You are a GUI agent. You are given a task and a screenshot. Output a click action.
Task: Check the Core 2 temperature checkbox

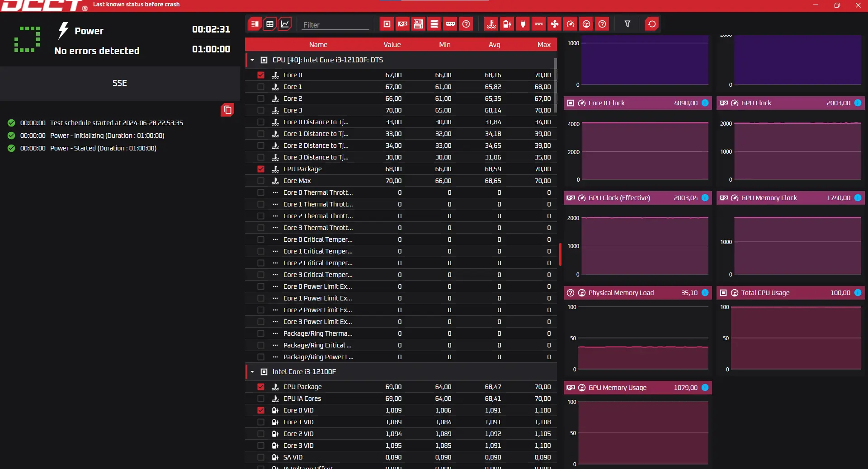(261, 98)
